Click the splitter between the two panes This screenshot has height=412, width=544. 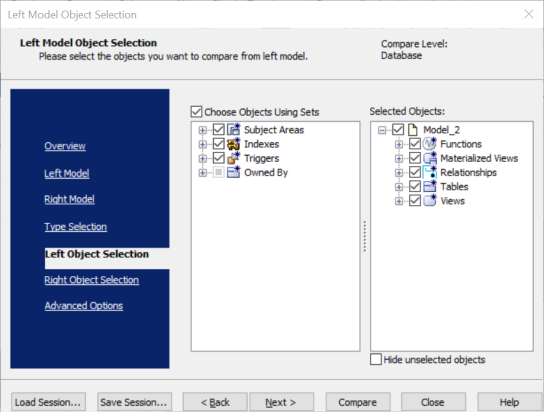pos(365,236)
